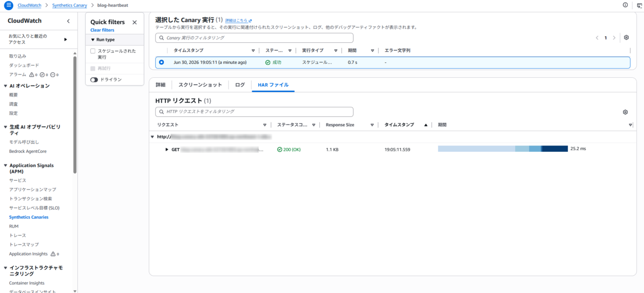
Task: Sort the Response Size column
Action: [x=372, y=124]
